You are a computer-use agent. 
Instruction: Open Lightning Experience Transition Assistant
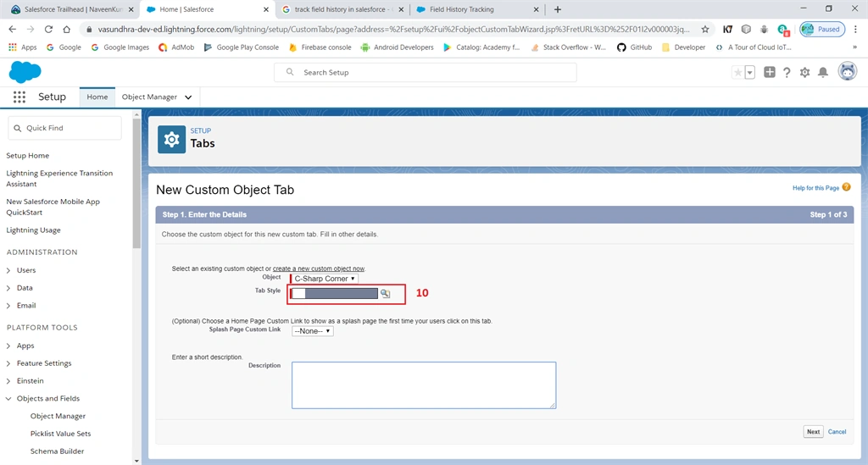click(x=59, y=179)
